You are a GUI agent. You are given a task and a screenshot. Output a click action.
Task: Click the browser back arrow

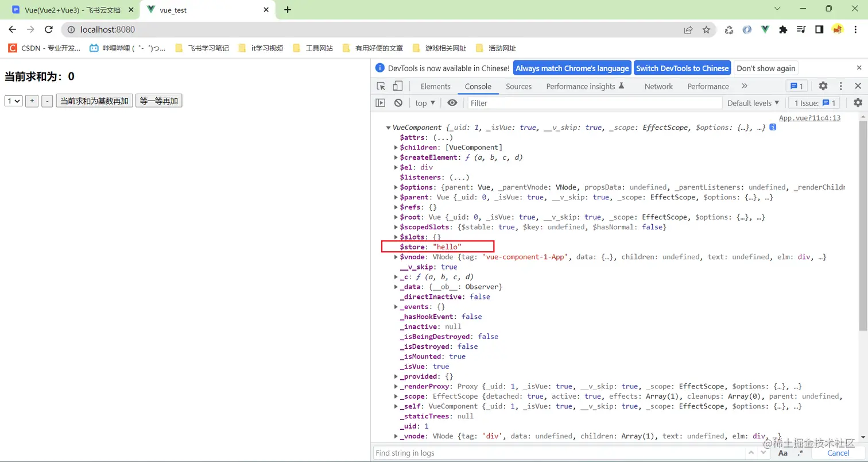(x=13, y=29)
